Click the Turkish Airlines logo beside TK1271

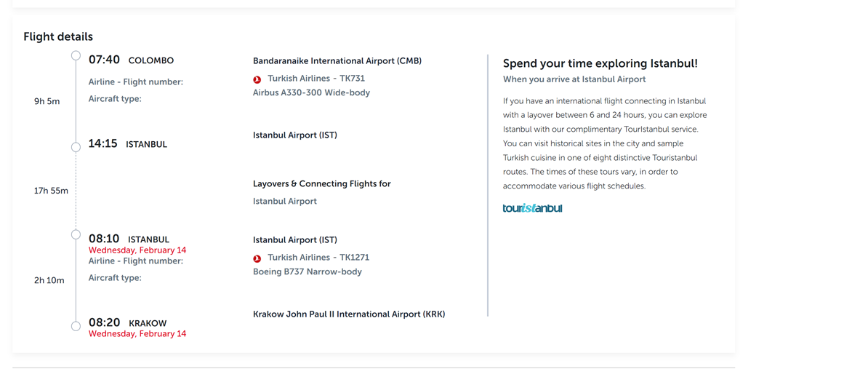[257, 258]
